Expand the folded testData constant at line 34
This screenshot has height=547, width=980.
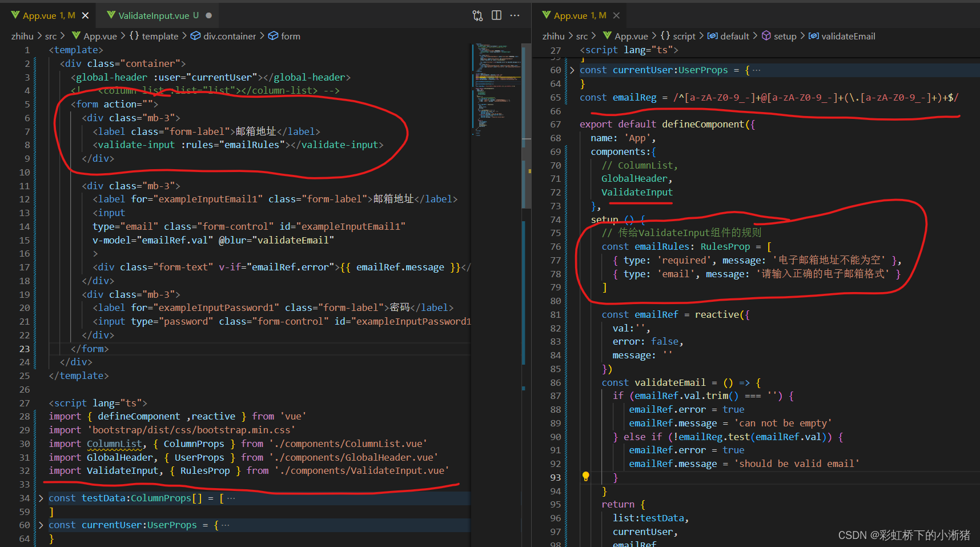40,498
